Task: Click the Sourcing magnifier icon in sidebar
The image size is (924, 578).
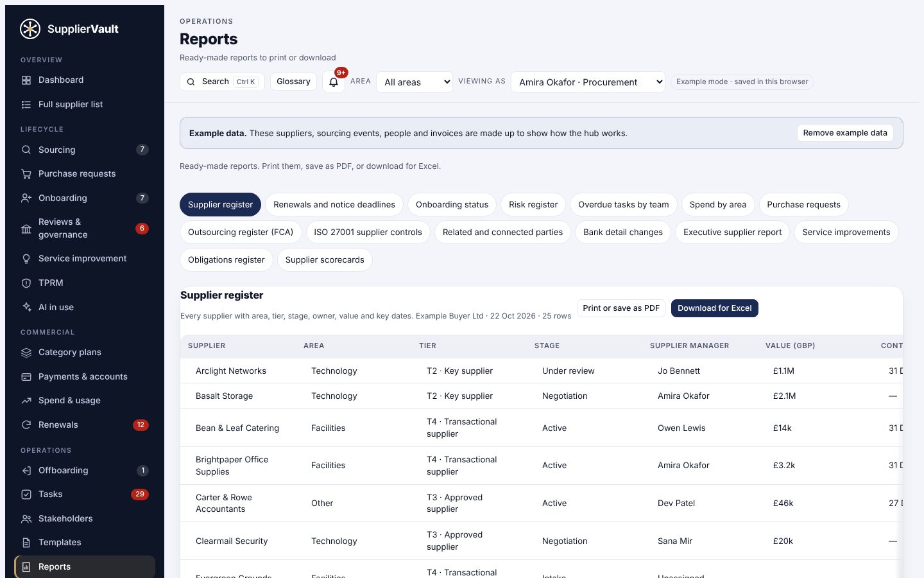Action: [26, 150]
